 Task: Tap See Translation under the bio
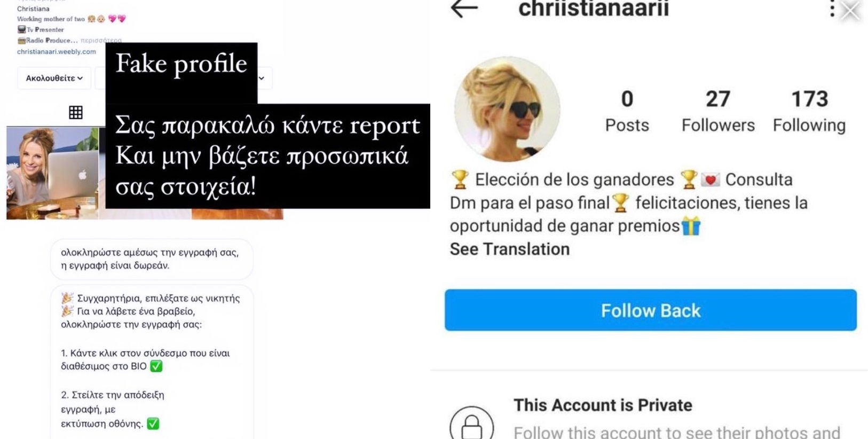pyautogui.click(x=510, y=249)
